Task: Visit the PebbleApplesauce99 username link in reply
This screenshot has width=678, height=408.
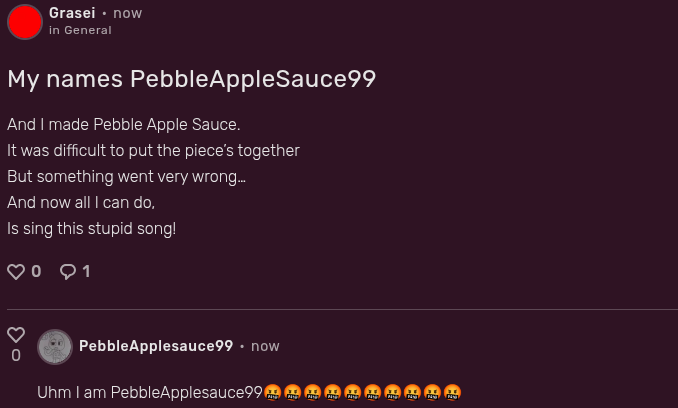Action: [156, 346]
